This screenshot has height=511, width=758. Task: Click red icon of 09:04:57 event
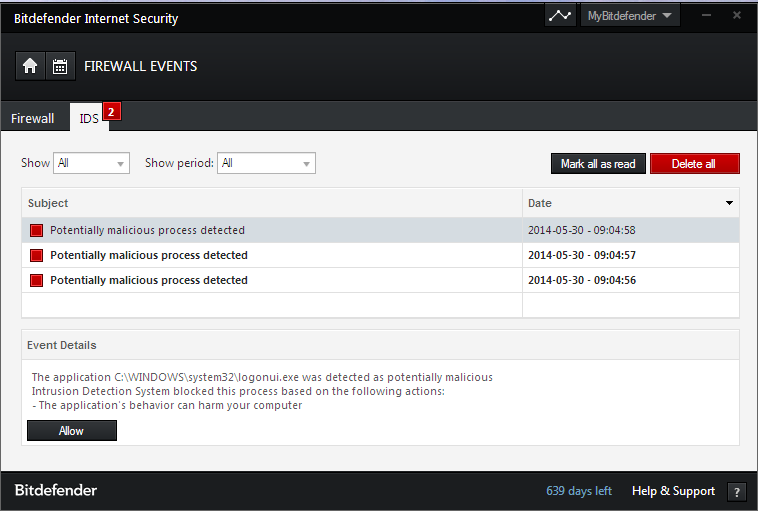(x=36, y=255)
